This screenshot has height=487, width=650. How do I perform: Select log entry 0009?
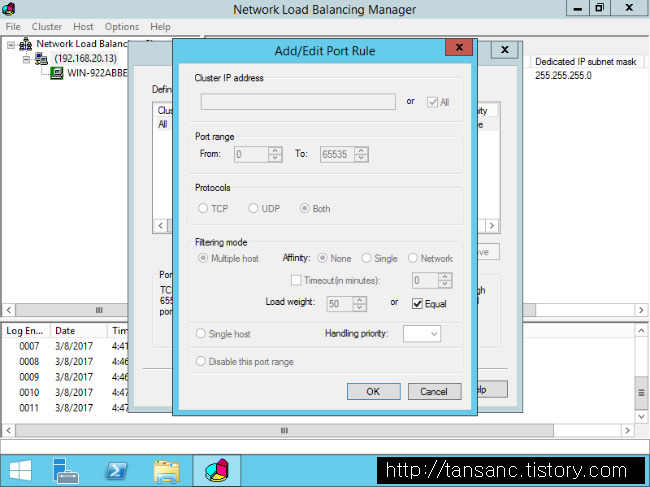[x=29, y=377]
